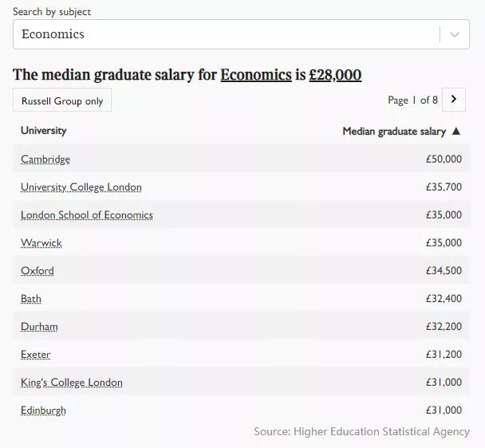The image size is (485, 448).
Task: Click the underlined £28,000 in the heading
Action: click(x=335, y=75)
